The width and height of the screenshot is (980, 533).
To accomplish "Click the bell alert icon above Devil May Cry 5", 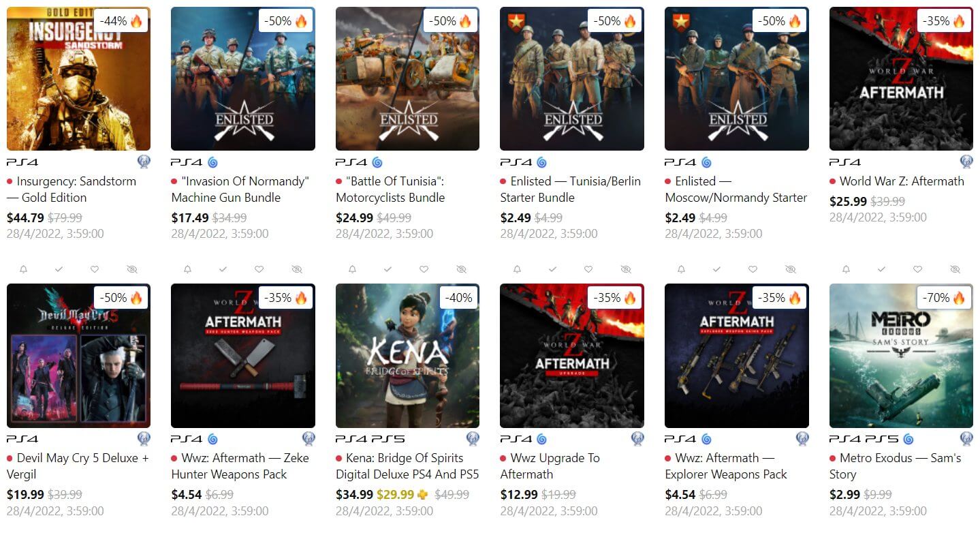I will click(23, 269).
